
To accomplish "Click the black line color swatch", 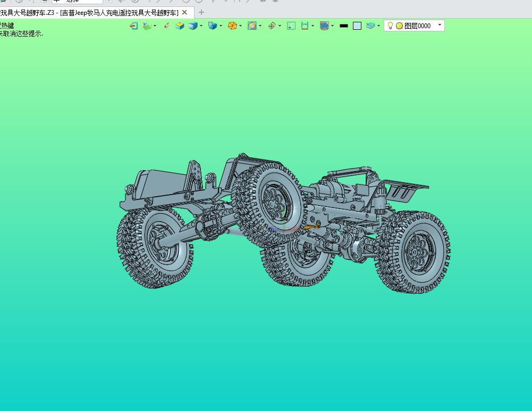I will [344, 26].
